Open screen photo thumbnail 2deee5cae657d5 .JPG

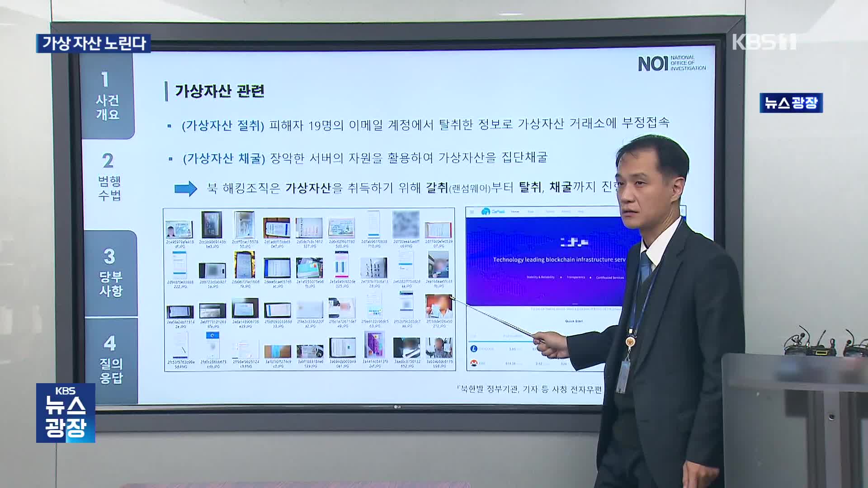[277, 268]
